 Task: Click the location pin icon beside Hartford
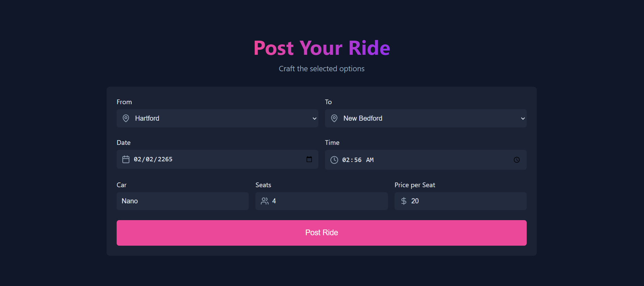pyautogui.click(x=126, y=118)
